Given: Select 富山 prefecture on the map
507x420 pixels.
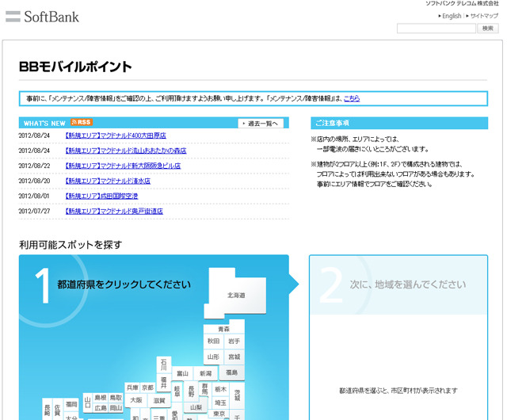Looking at the screenshot, I should (x=182, y=374).
